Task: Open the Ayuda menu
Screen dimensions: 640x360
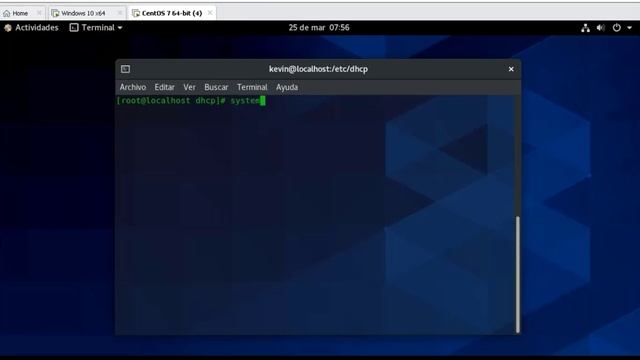Action: coord(287,87)
